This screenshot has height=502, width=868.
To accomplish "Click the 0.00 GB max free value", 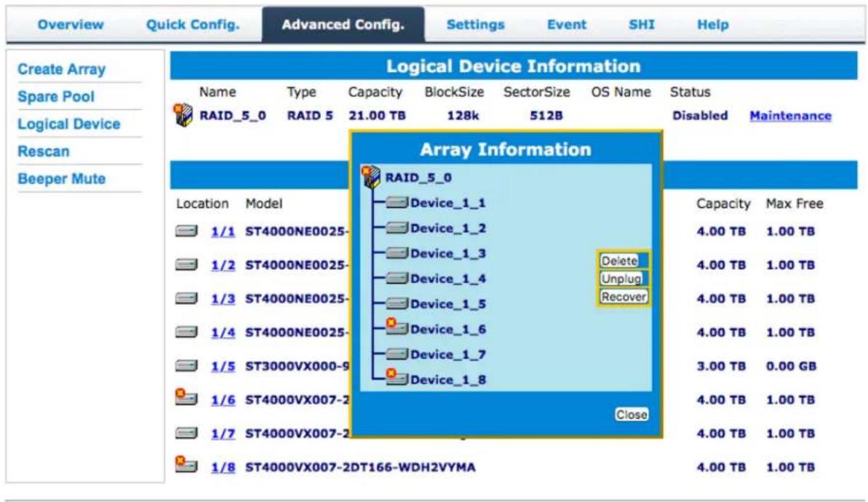I will click(x=791, y=367).
